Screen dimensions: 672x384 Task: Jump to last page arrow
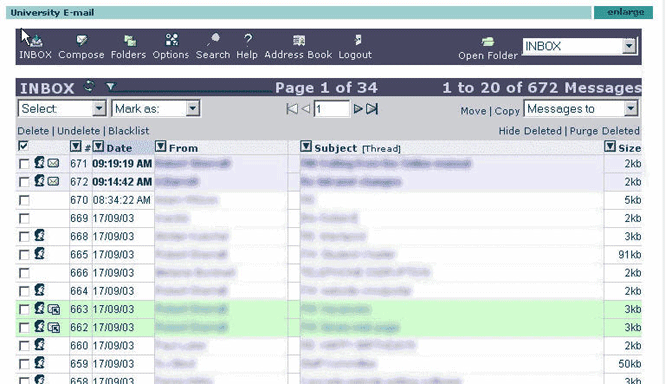point(372,109)
